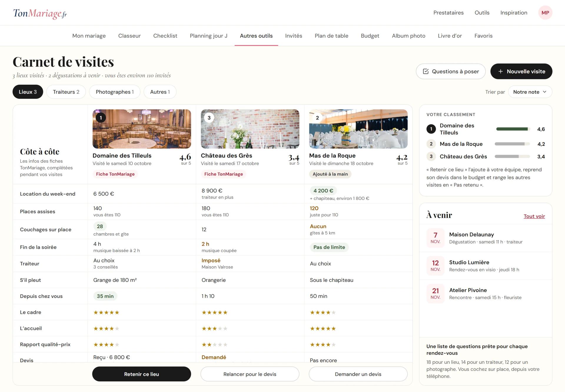Screen dimensions: 565x392
Task: Click the Ajouté à la main tag
Action: 330,174
